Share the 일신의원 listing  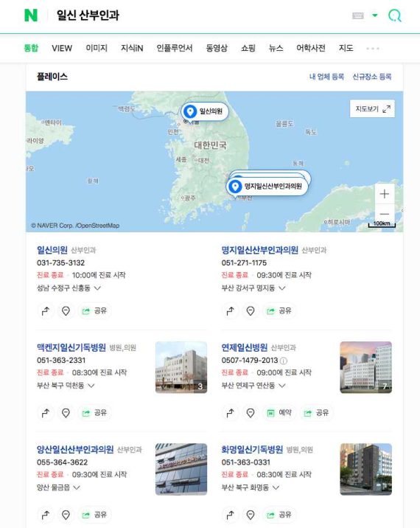point(94,310)
